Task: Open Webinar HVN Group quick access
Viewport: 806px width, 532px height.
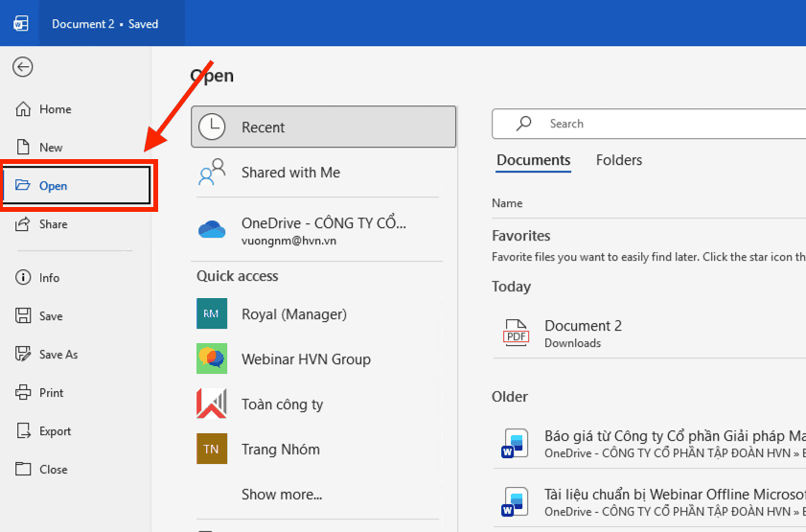Action: [317, 359]
